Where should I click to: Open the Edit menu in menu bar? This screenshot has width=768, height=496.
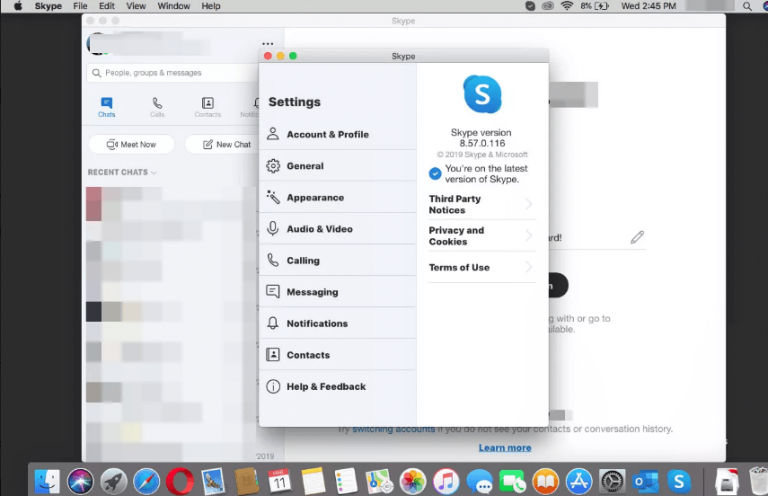click(x=106, y=6)
